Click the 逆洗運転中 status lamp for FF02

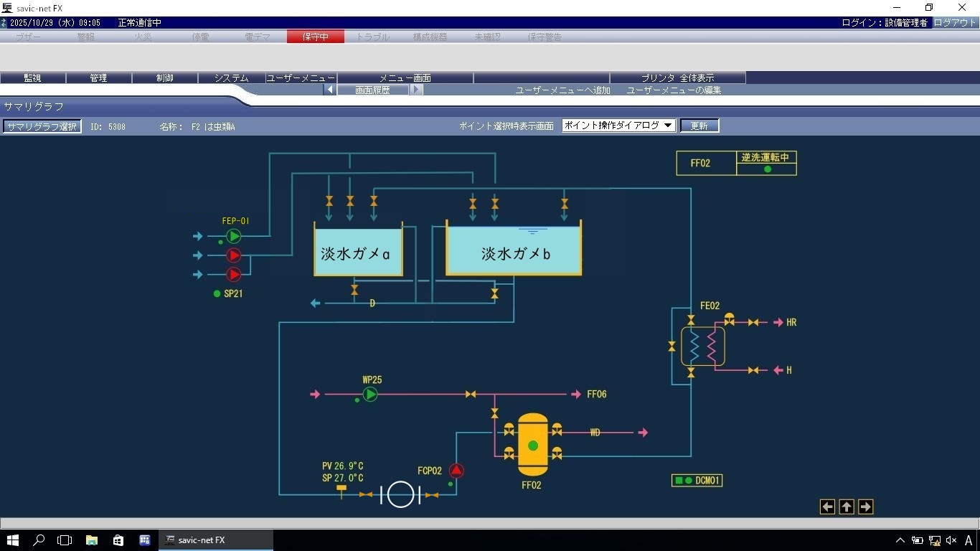(x=767, y=169)
